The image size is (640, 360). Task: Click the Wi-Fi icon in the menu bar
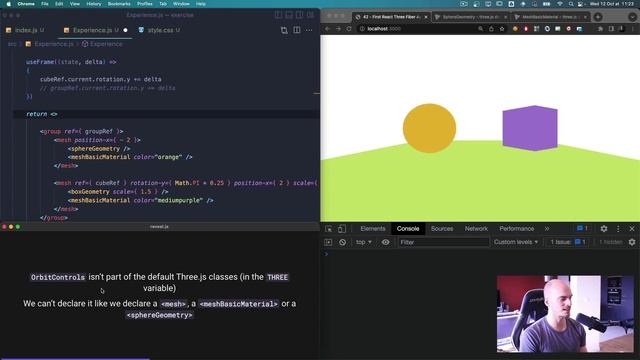coord(560,4)
